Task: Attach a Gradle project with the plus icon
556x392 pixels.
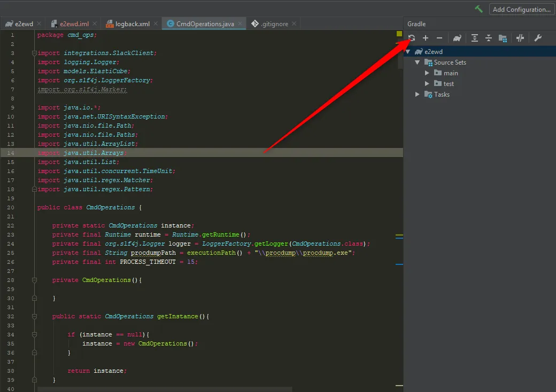Action: 425,37
